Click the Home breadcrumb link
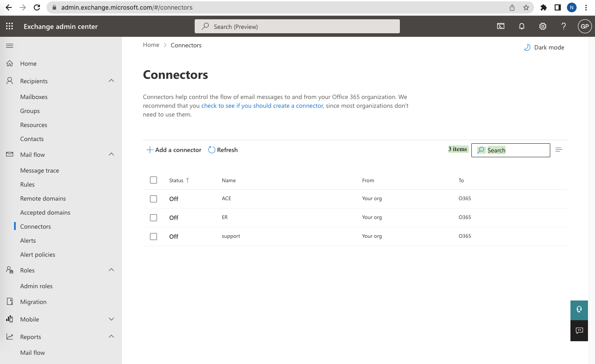595x364 pixels. click(x=151, y=45)
